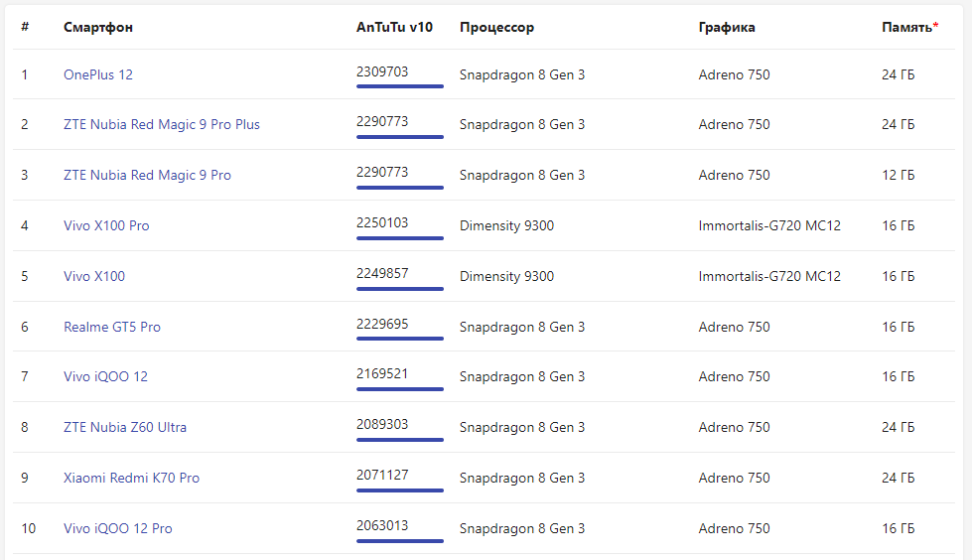Image resolution: width=972 pixels, height=560 pixels.
Task: Click the score bar under 2309703
Action: pos(400,86)
